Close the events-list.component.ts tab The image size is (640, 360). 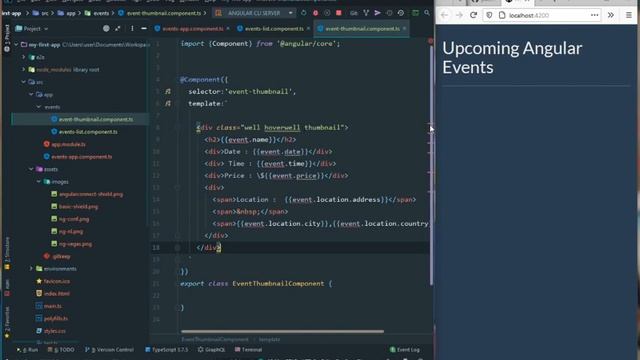click(308, 29)
